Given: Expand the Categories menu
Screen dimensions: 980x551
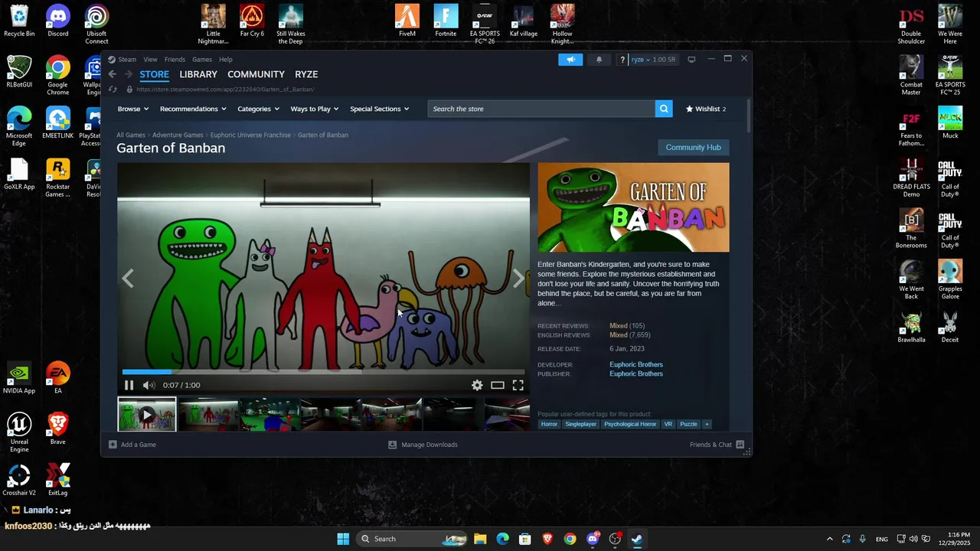Looking at the screenshot, I should point(258,109).
